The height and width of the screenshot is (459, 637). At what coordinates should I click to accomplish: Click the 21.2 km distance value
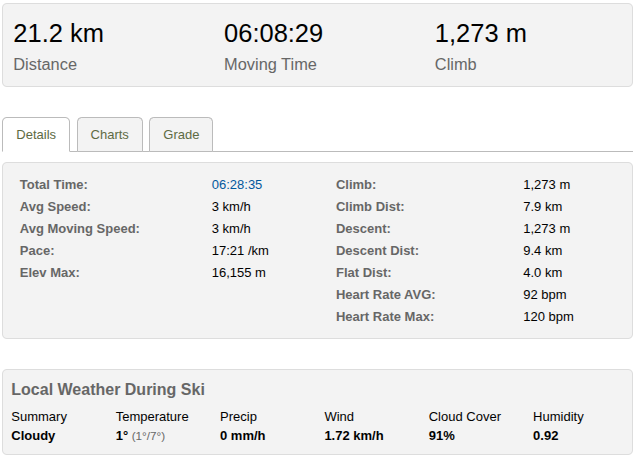coord(58,34)
